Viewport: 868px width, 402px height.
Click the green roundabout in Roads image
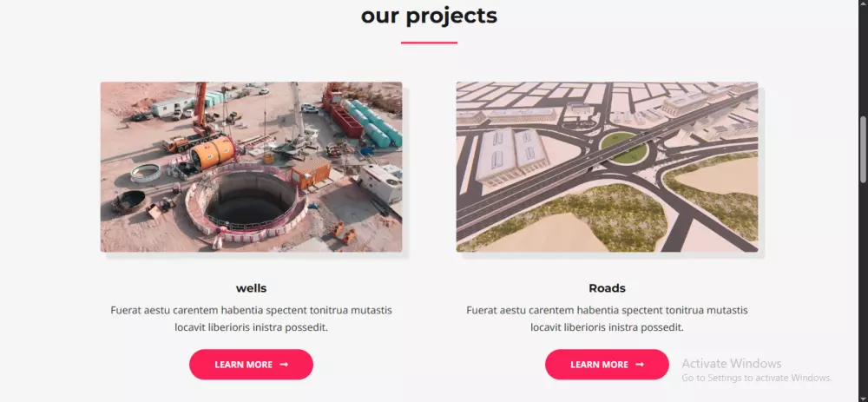(624, 148)
